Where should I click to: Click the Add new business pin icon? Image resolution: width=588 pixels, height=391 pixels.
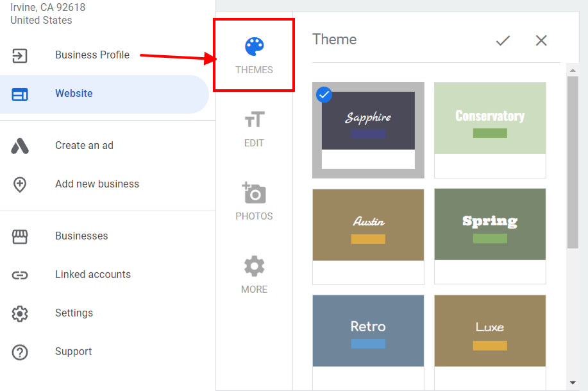coord(20,184)
